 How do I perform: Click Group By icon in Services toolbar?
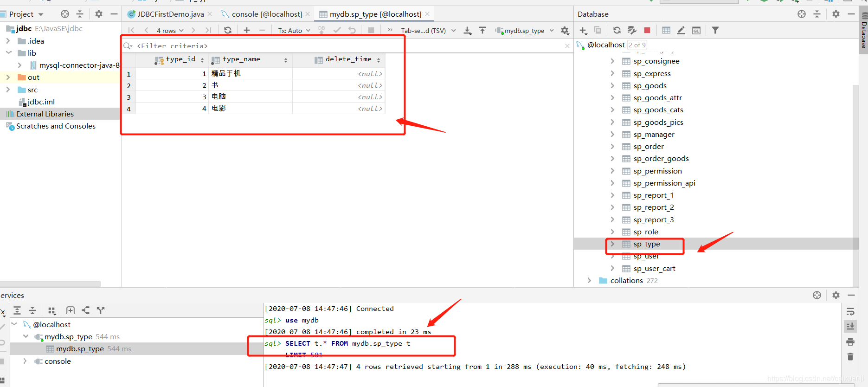tap(52, 310)
